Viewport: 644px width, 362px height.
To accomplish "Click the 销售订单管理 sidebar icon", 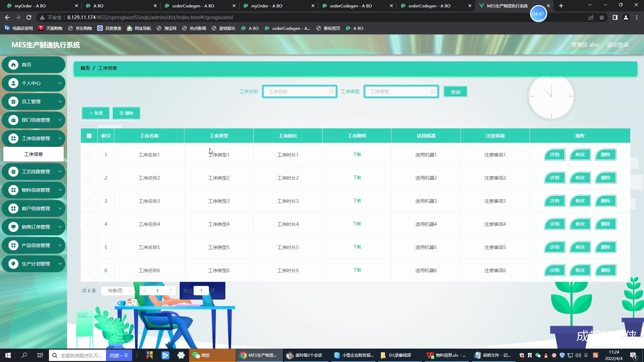I will click(x=13, y=227).
